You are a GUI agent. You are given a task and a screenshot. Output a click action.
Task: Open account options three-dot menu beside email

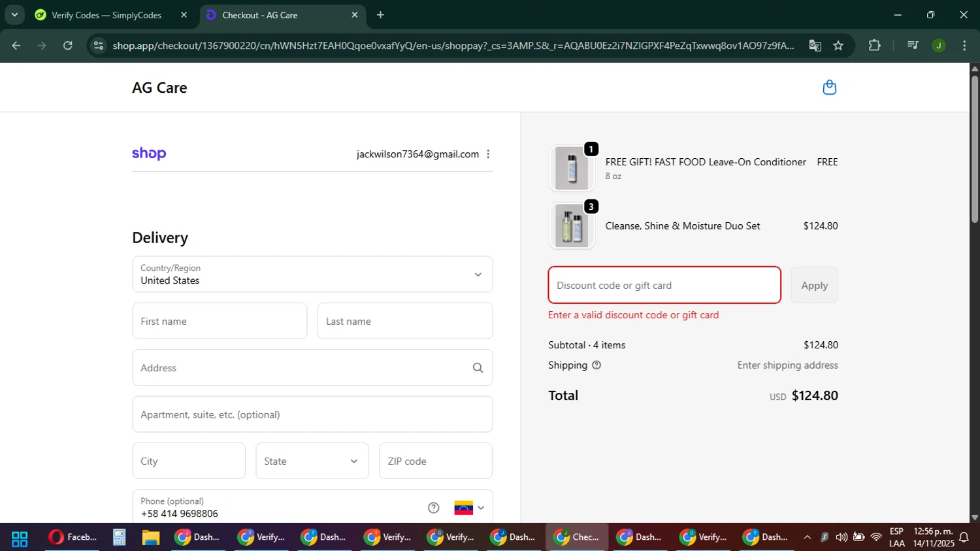pos(488,154)
